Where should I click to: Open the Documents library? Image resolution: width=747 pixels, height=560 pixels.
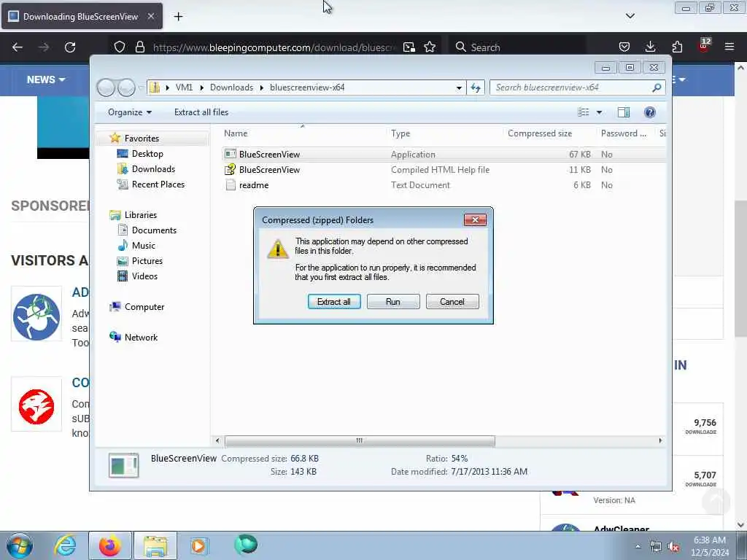(x=154, y=230)
